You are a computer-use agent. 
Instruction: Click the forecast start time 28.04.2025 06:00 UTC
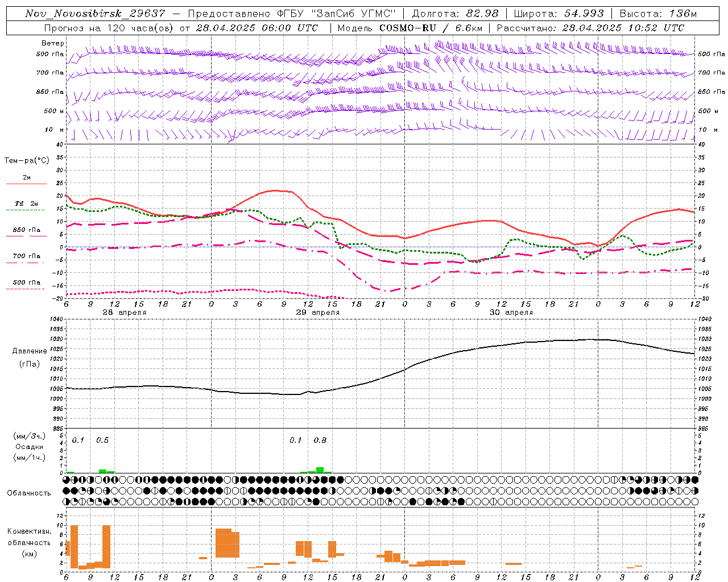tap(257, 28)
